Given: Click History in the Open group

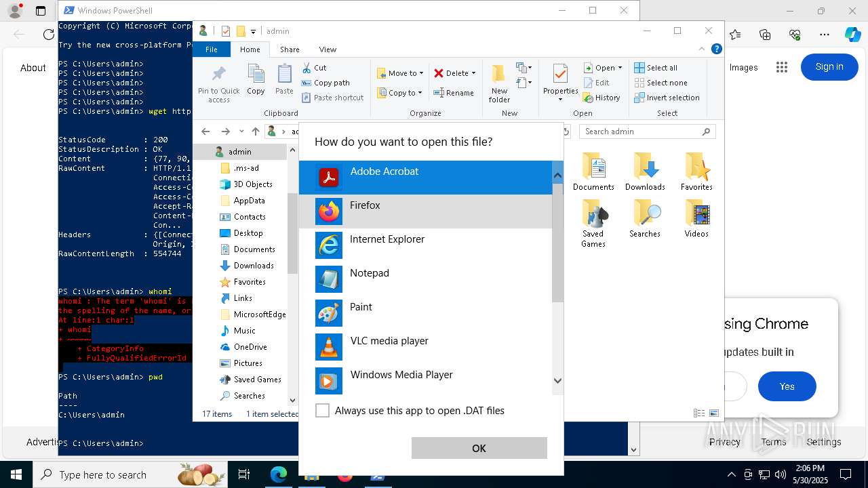Looking at the screenshot, I should [x=601, y=98].
